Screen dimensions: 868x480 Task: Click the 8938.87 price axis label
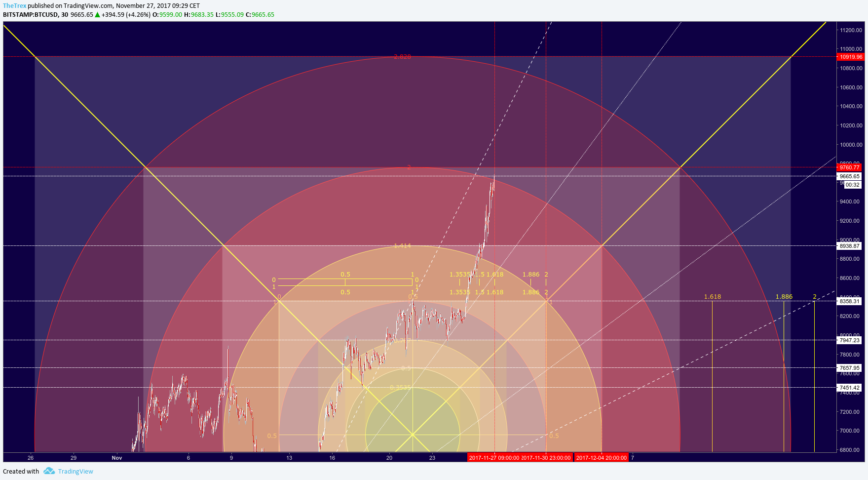[850, 246]
